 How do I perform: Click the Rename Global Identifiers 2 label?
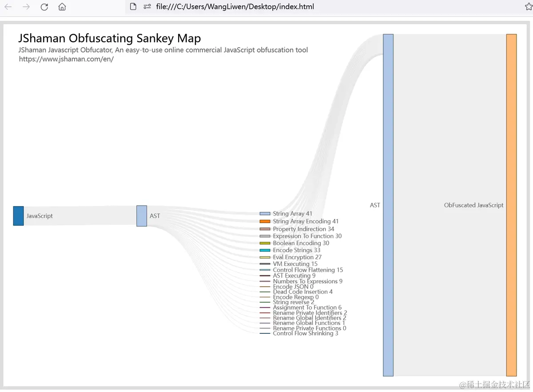[309, 318]
